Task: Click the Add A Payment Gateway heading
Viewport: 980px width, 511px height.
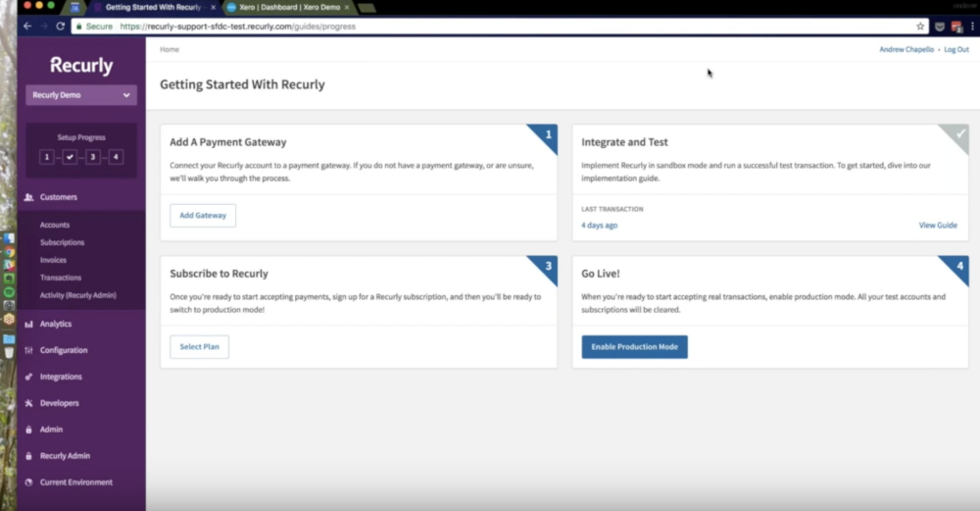Action: point(228,142)
